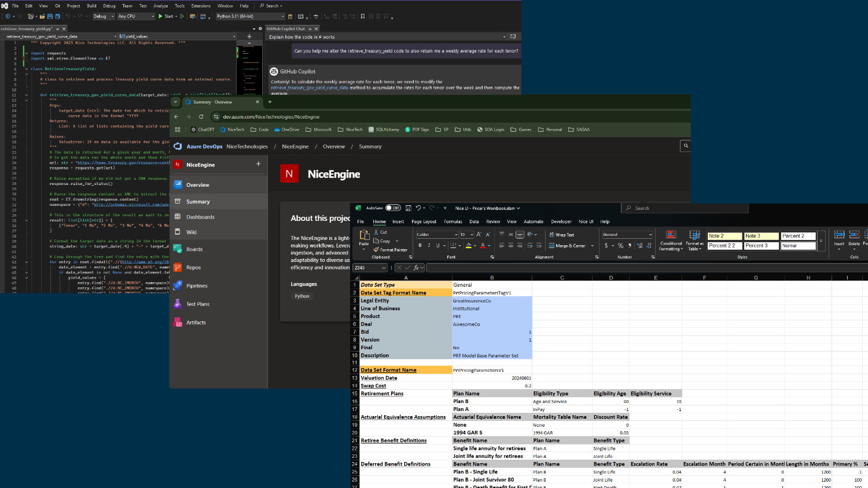The width and height of the screenshot is (868, 488).
Task: Open the Formulas ribbon tab
Action: pos(453,221)
